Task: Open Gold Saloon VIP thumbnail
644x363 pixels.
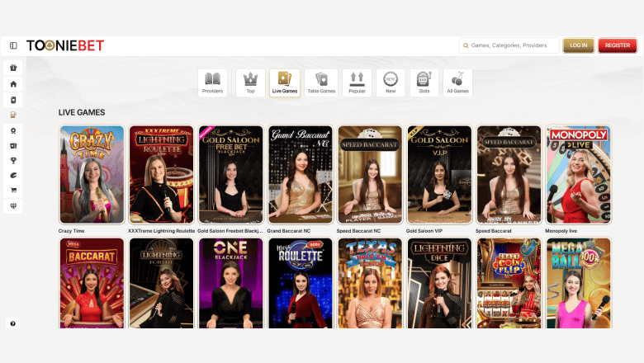Action: 439,175
